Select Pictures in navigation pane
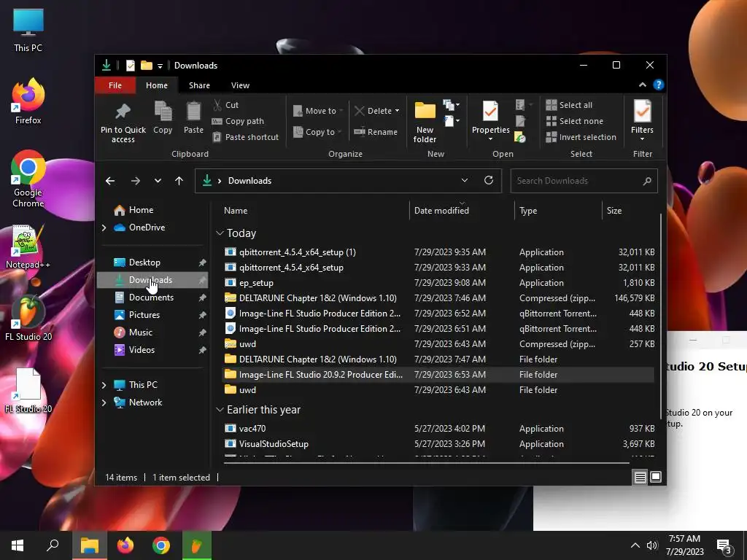This screenshot has width=747, height=560. click(x=144, y=315)
